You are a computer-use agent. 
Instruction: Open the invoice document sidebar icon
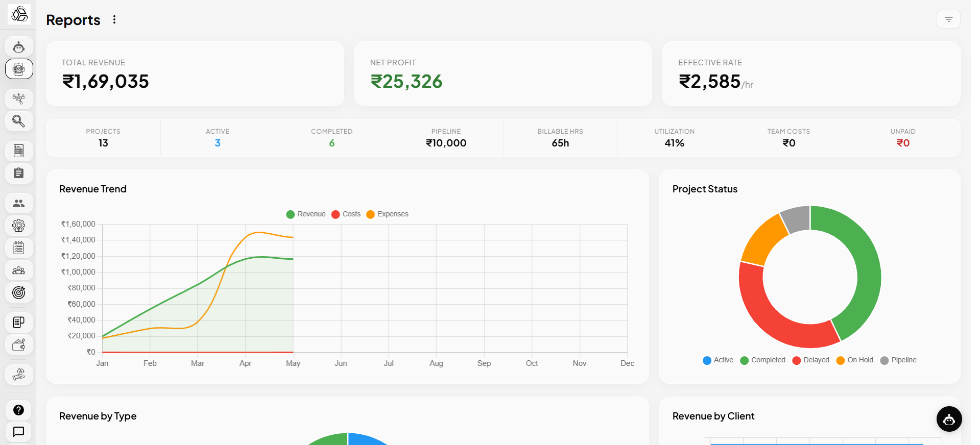(x=19, y=151)
